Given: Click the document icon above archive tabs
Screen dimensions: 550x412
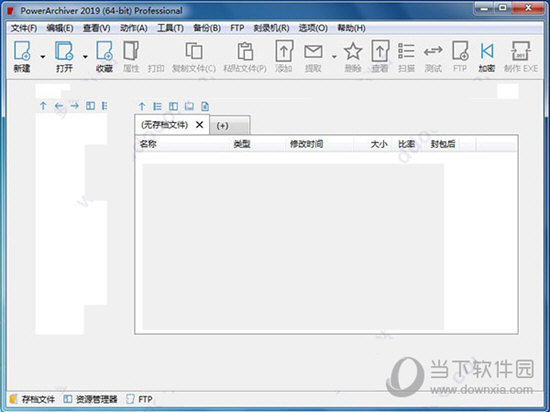Looking at the screenshot, I should point(205,106).
